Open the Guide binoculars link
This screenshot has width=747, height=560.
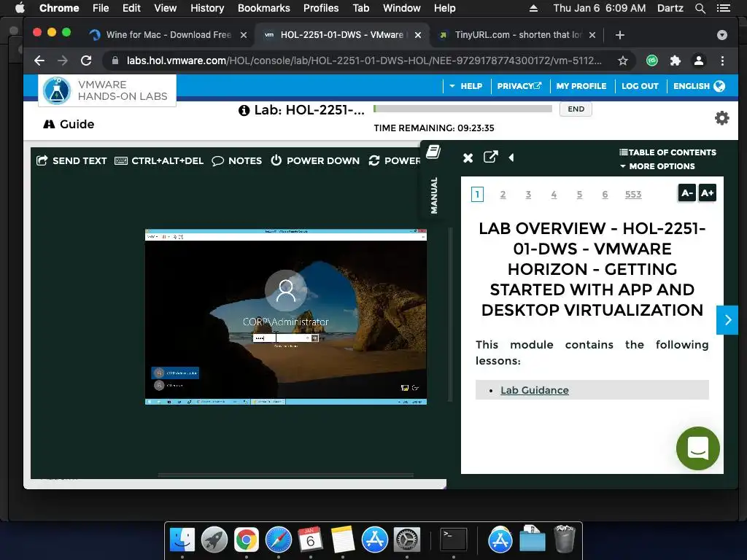click(69, 124)
